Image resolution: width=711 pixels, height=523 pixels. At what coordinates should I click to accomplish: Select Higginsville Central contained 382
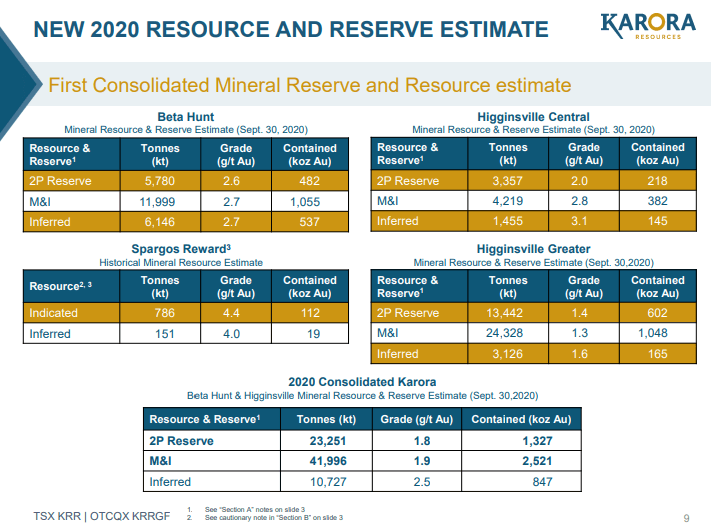657,201
